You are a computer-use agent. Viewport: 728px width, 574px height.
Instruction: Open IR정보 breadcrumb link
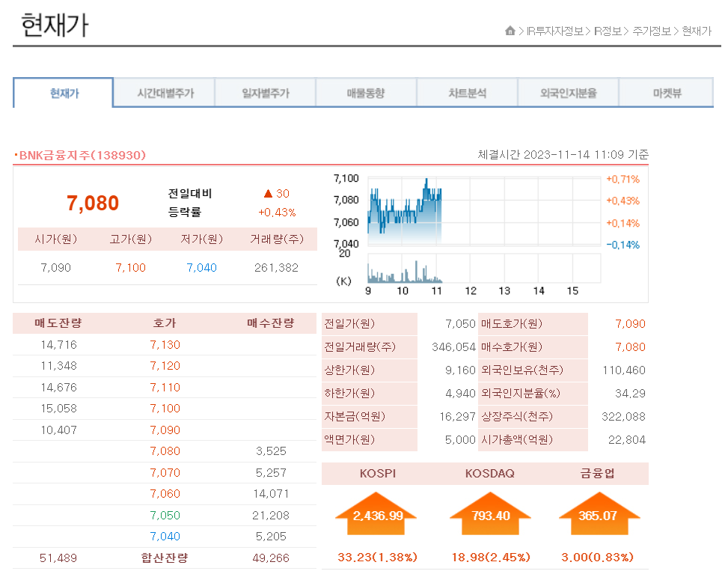click(x=608, y=31)
